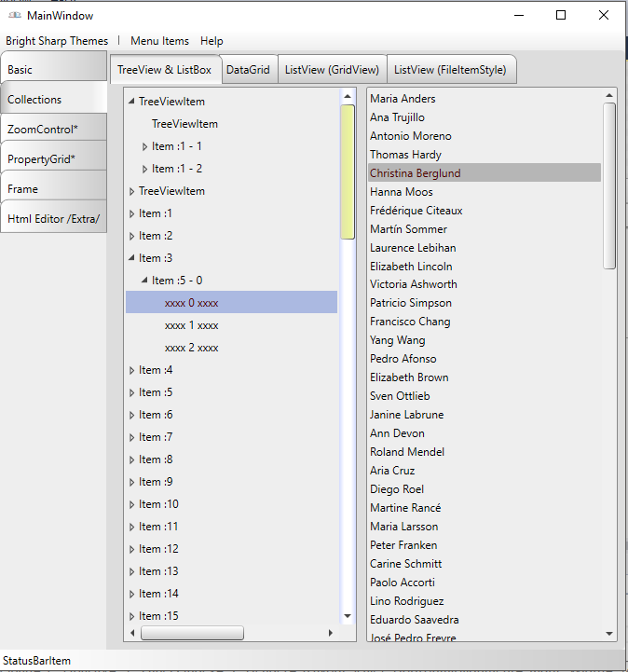Click the tree horizontal scroll left arrow
This screenshot has width=628, height=672.
pos(131,633)
